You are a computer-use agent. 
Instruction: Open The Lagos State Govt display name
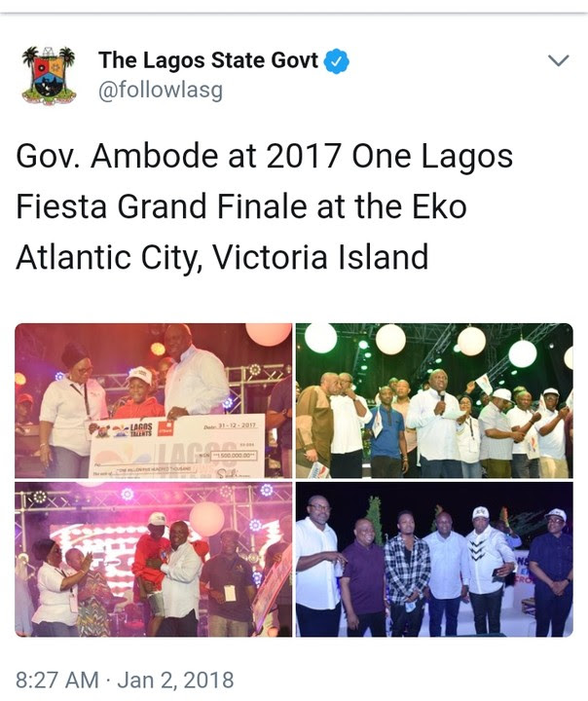(x=208, y=60)
